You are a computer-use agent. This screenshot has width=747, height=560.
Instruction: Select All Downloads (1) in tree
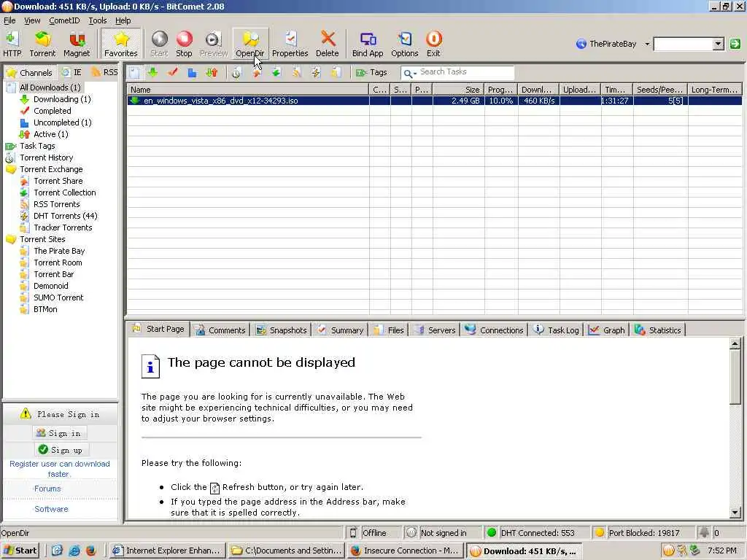50,87
